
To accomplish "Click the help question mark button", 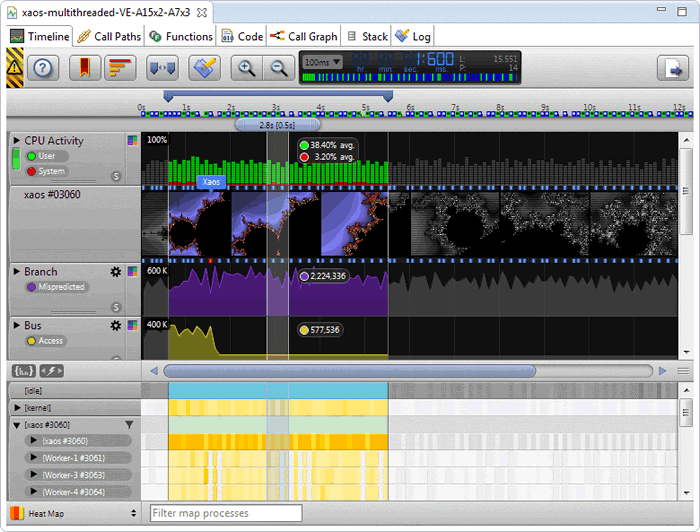I will [x=45, y=68].
